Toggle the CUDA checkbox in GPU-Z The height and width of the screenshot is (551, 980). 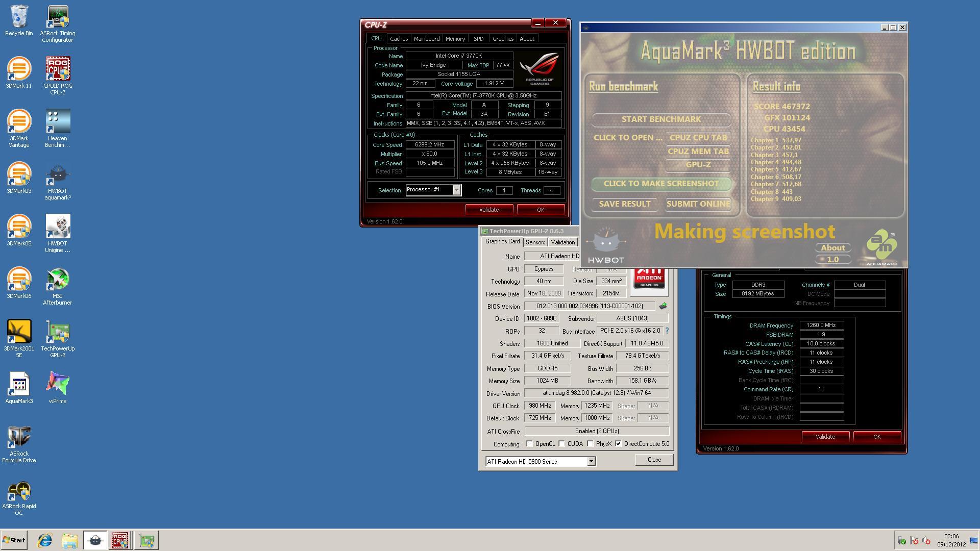point(561,444)
